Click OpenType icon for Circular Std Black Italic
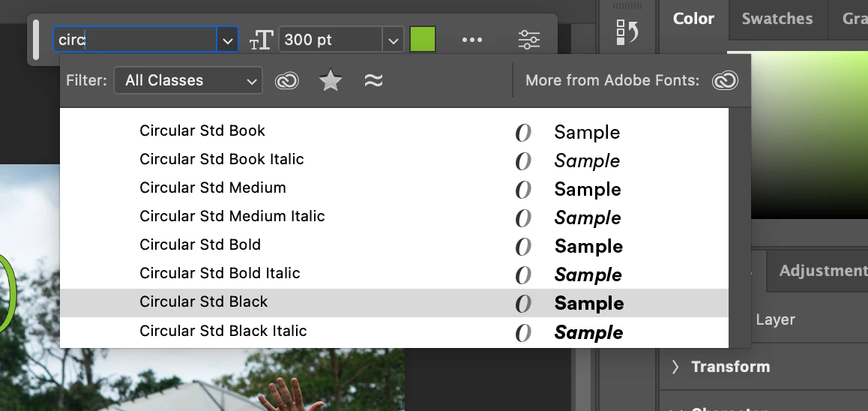This screenshot has width=868, height=411. click(523, 332)
